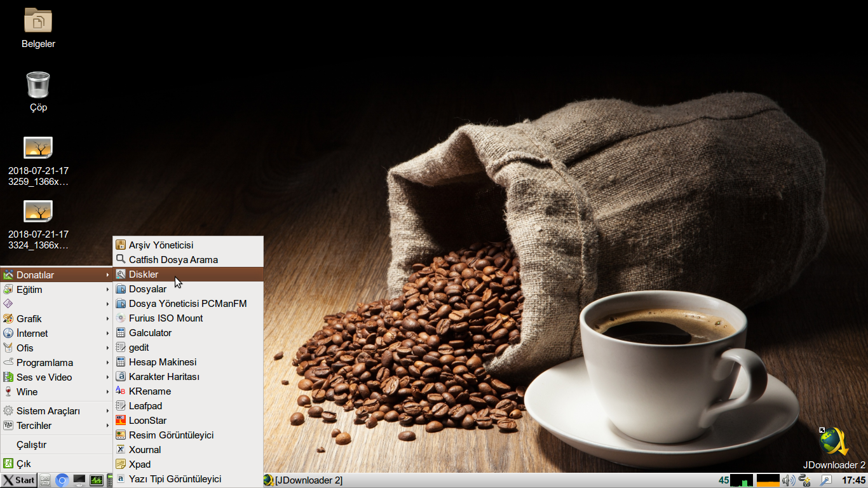868x488 pixels.
Task: Open the volume control tray icon
Action: [789, 480]
